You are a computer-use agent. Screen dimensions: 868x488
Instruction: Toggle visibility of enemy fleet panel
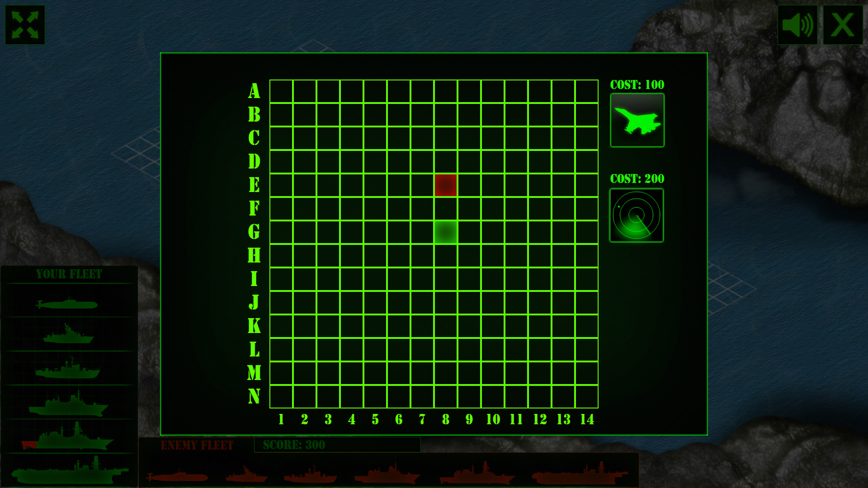coord(197,445)
